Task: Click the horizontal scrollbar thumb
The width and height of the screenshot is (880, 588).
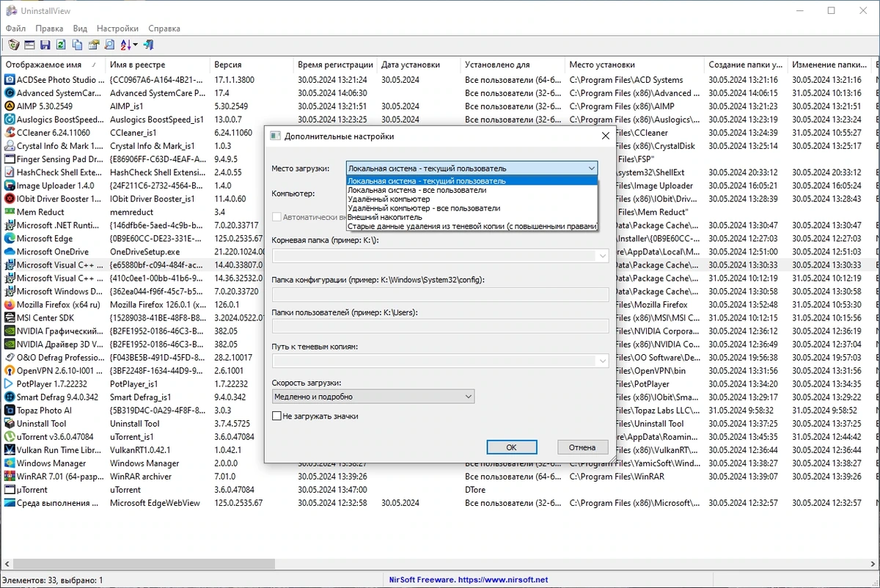Action: pos(143,564)
